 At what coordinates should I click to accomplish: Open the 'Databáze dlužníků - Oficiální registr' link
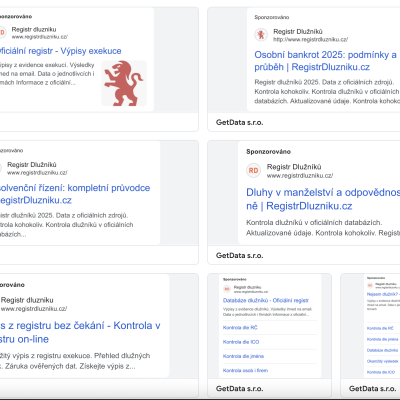click(266, 300)
